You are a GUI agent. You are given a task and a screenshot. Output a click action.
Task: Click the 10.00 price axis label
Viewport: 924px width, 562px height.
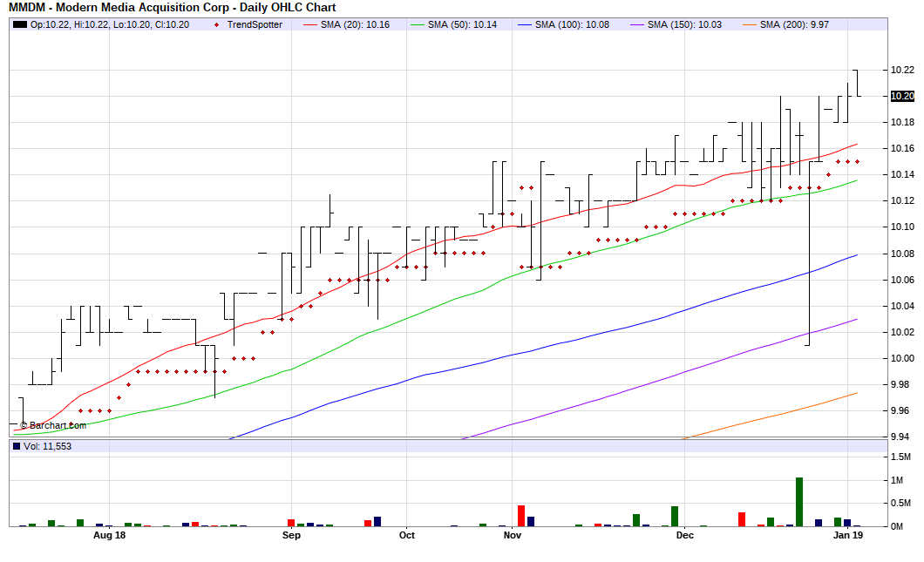[x=901, y=358]
